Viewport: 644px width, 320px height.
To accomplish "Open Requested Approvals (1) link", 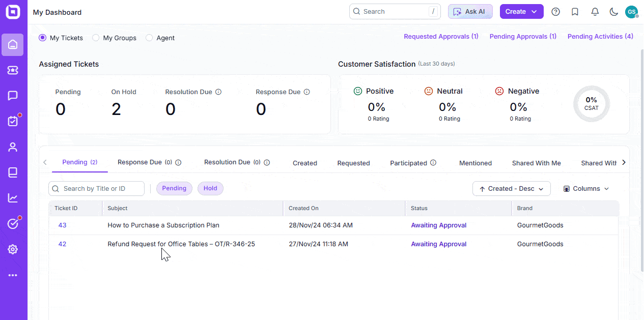I will [x=441, y=37].
